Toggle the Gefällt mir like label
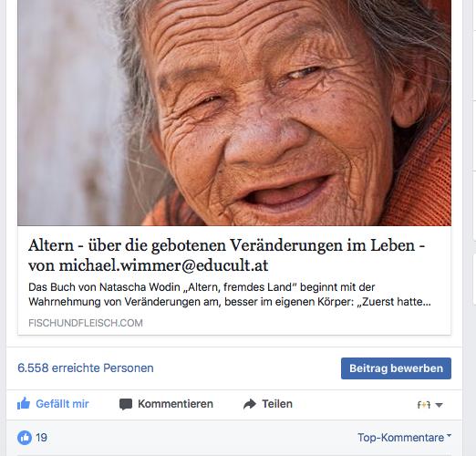The height and width of the screenshot is (456, 476). pos(62,404)
